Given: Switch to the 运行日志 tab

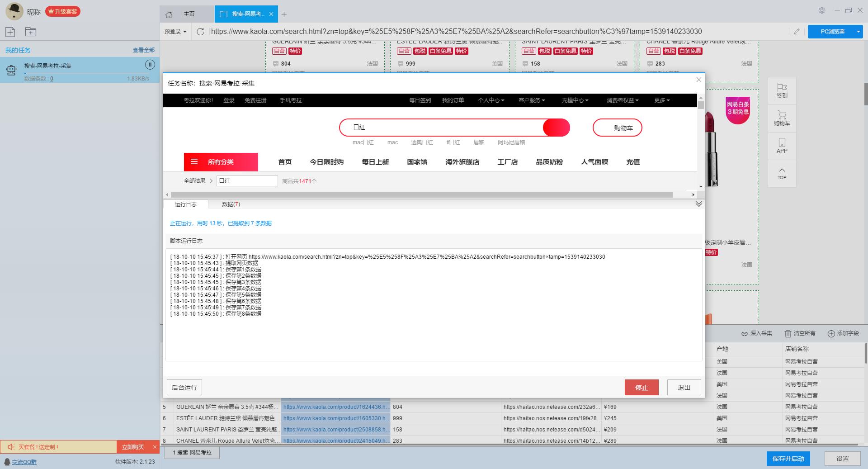Looking at the screenshot, I should pos(186,204).
